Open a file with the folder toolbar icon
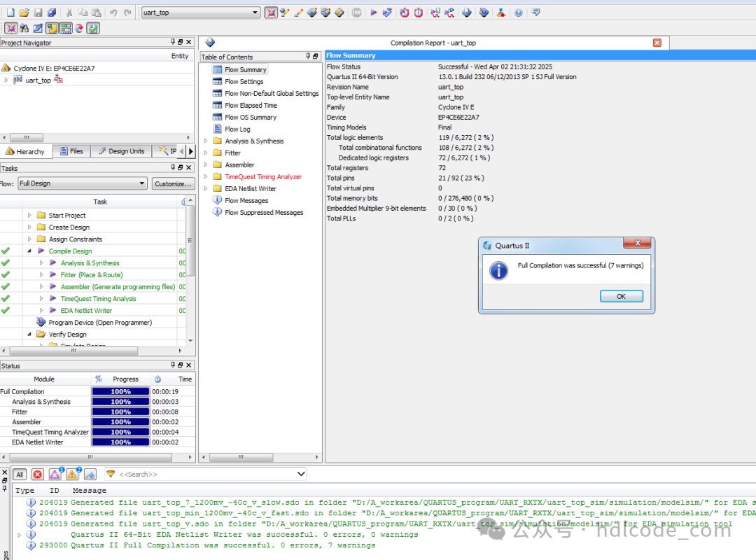 click(24, 13)
